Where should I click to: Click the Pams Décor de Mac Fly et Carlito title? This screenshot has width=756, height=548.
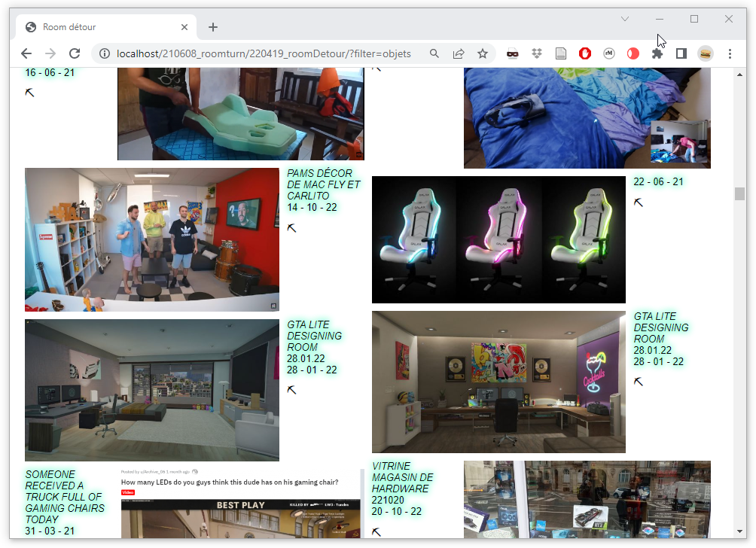click(323, 184)
